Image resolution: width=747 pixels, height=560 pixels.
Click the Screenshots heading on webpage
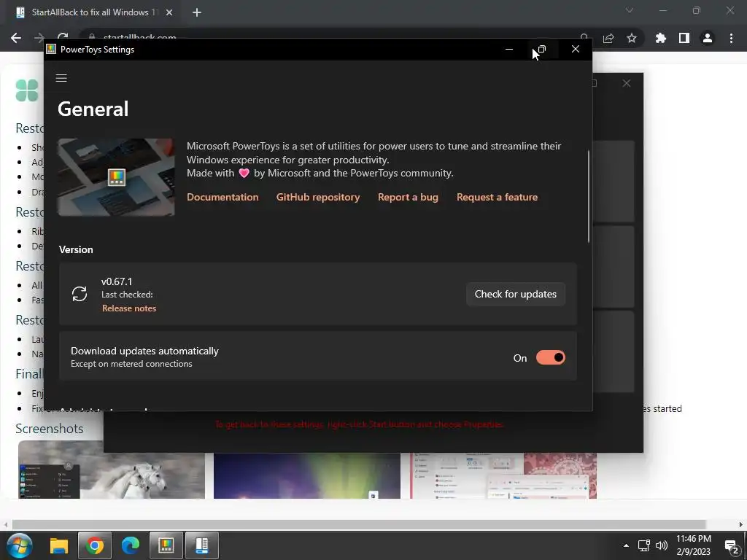click(49, 429)
